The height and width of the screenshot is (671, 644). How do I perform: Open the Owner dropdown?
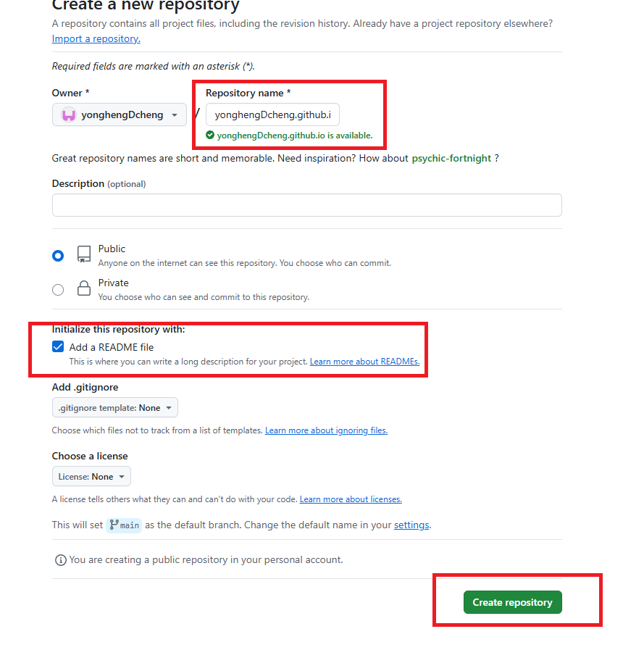click(x=120, y=114)
